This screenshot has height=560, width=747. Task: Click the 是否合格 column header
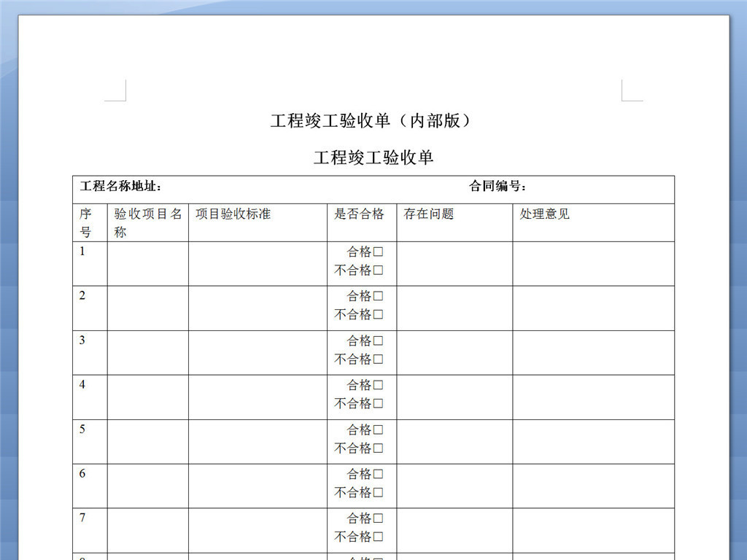point(359,214)
